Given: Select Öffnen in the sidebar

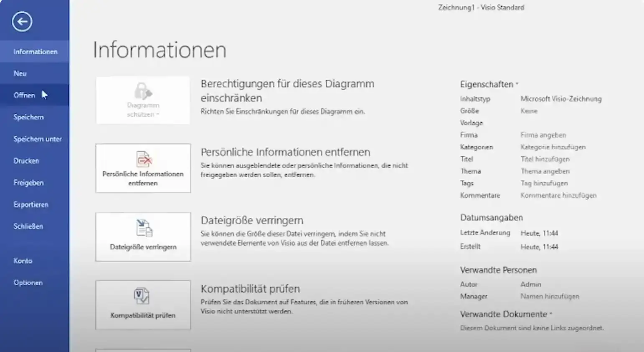Looking at the screenshot, I should 24,95.
